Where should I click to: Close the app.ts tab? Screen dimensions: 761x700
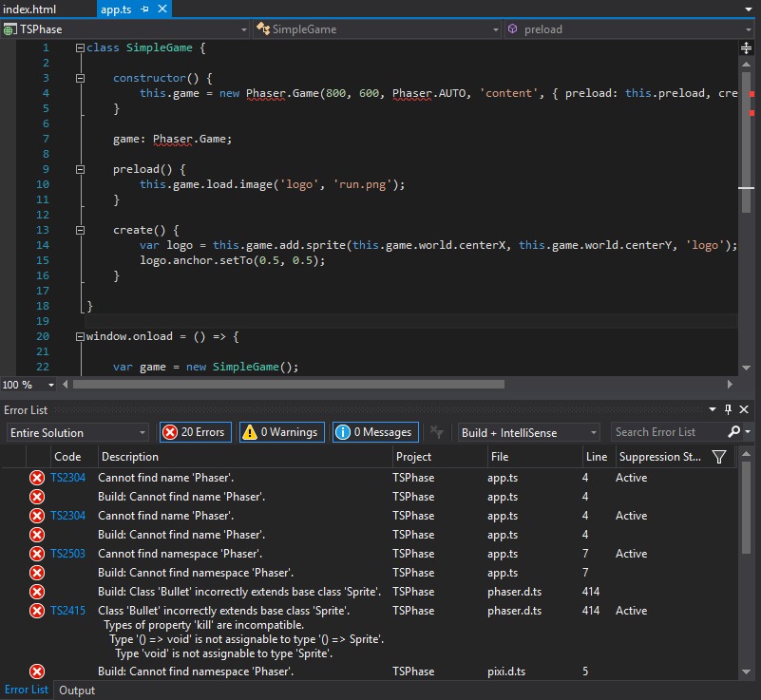coord(162,9)
